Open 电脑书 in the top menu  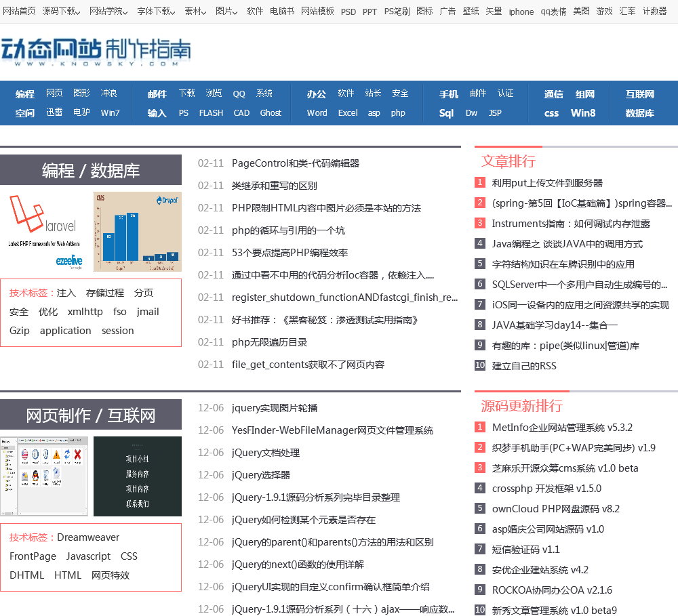tap(282, 12)
